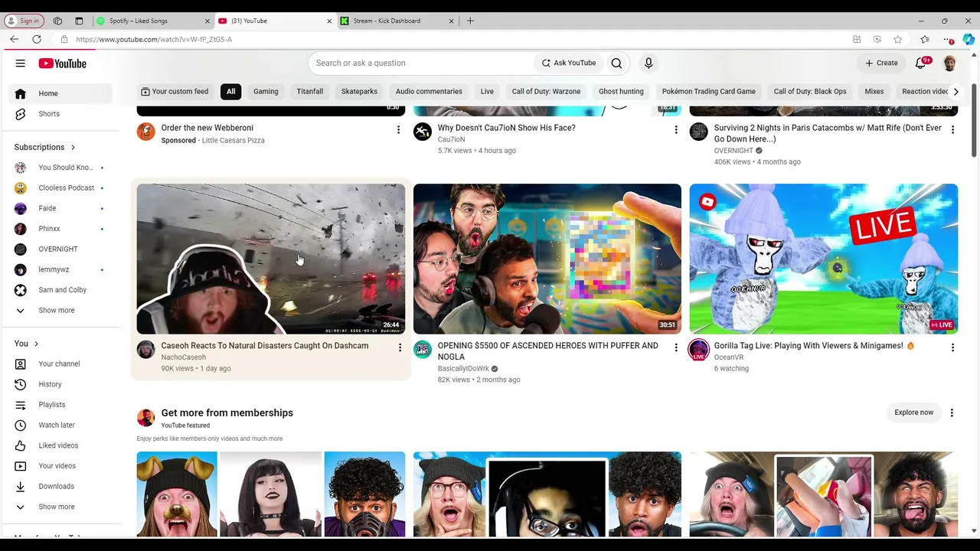The height and width of the screenshot is (551, 980).
Task: Open the browser favorites list
Action: [x=925, y=39]
